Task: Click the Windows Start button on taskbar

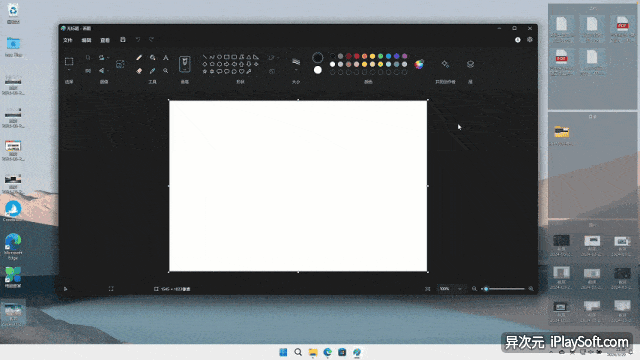Action: [283, 352]
